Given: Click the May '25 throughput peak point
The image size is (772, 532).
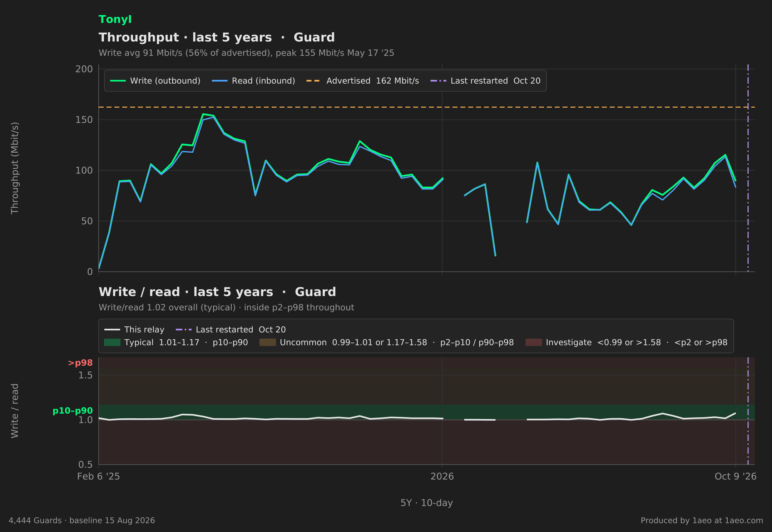Looking at the screenshot, I should 203,114.
